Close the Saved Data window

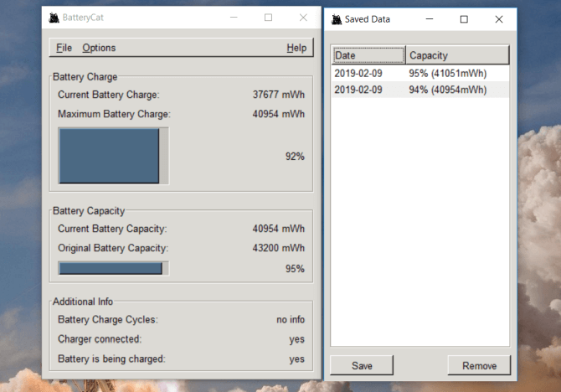point(499,19)
